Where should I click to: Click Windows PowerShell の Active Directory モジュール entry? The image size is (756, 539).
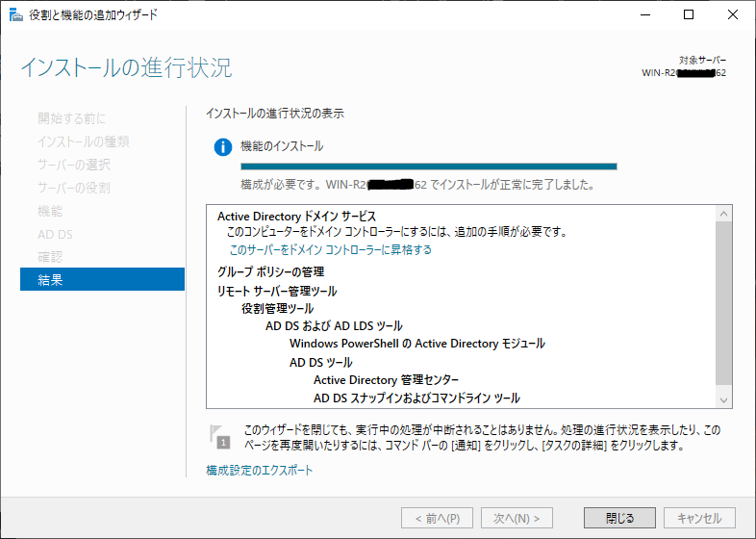(417, 343)
